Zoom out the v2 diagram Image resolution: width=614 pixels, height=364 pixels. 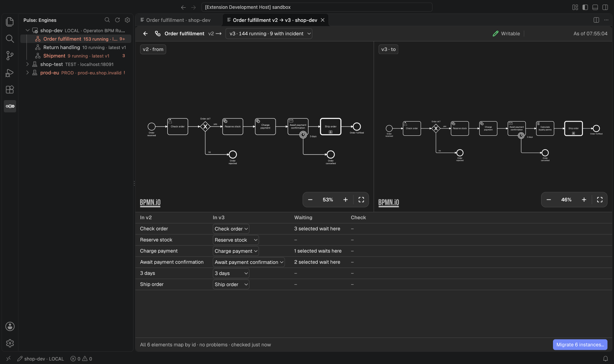(x=310, y=200)
